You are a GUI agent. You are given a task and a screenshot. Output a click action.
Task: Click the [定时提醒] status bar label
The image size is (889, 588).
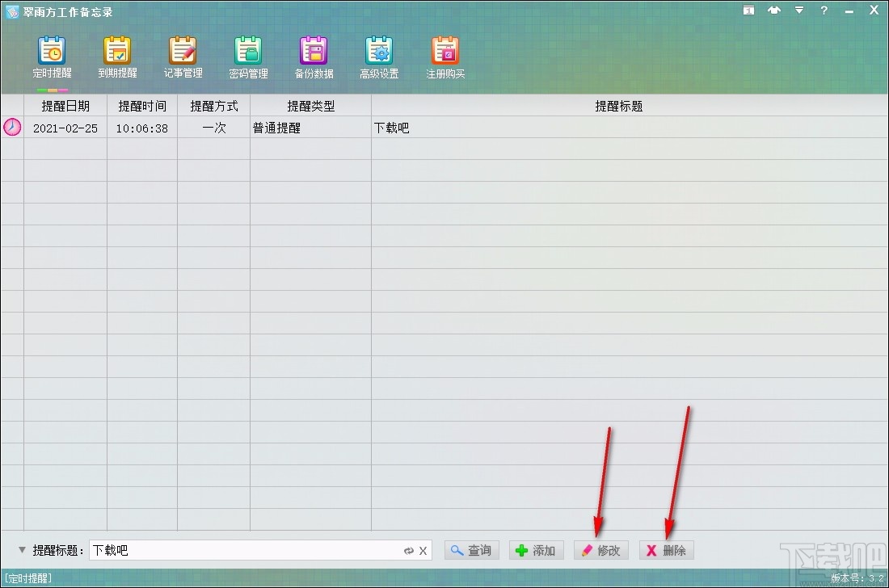click(x=27, y=577)
